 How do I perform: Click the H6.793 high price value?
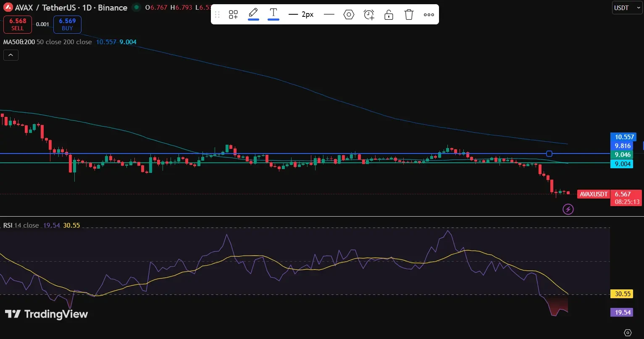(x=182, y=8)
